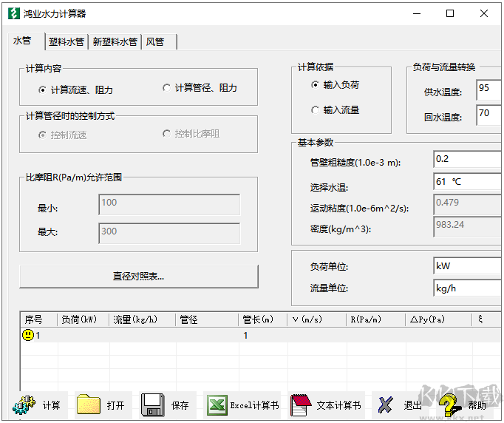
Task: Maximize the 鸿业水力计算器 window
Action: click(x=450, y=13)
